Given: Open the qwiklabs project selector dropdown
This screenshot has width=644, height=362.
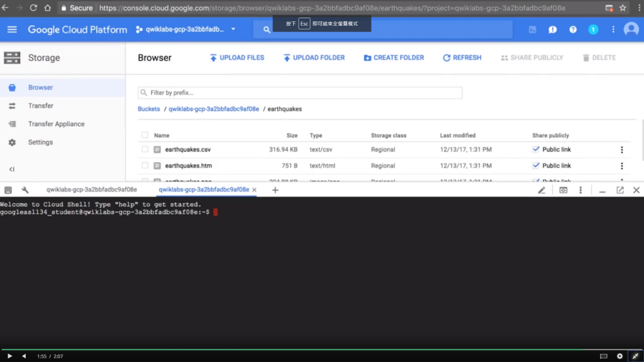Looking at the screenshot, I should tap(186, 30).
